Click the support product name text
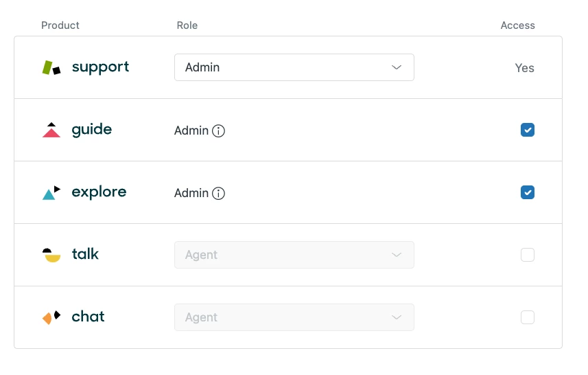 point(100,67)
